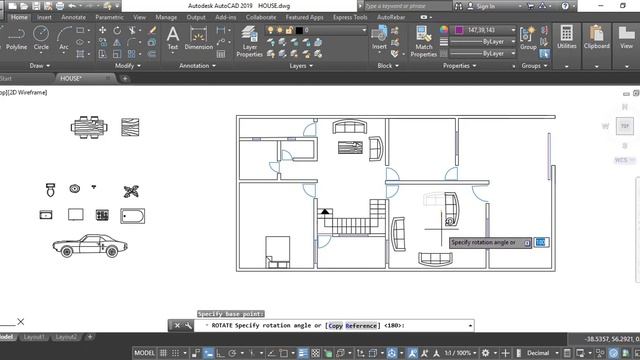Select the Circle drawing tool
Screen dimensions: 640x360
(x=41, y=38)
